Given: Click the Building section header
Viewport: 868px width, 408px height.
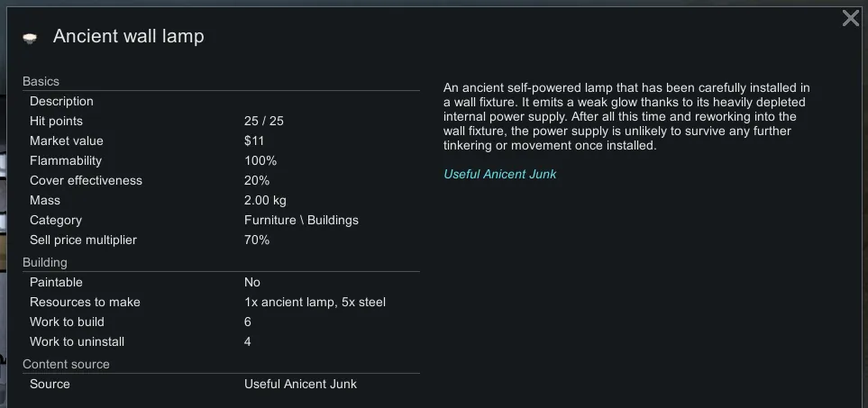Looking at the screenshot, I should [x=45, y=262].
